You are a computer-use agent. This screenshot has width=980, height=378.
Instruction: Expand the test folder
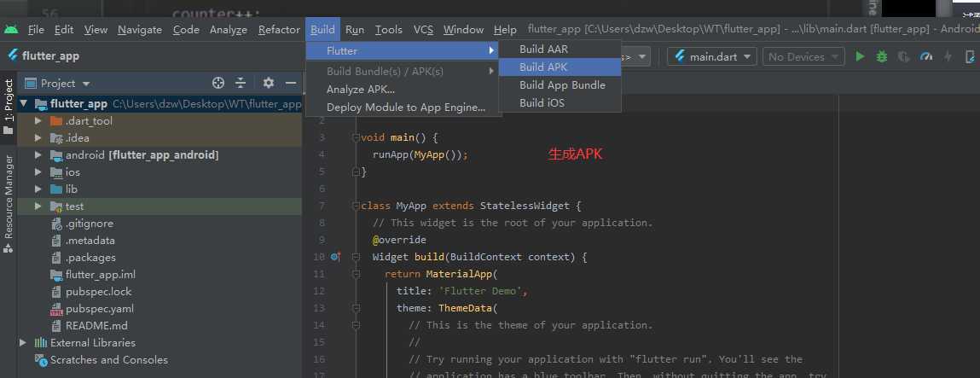point(38,206)
